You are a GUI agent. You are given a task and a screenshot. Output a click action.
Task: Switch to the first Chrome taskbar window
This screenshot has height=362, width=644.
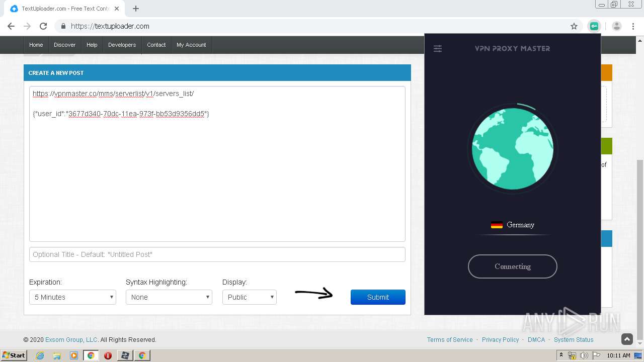[91, 355]
